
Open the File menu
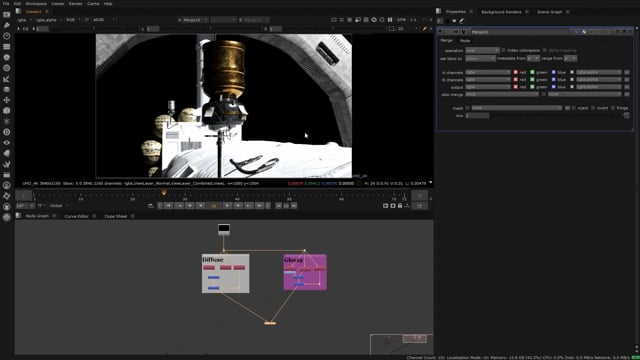coord(6,4)
